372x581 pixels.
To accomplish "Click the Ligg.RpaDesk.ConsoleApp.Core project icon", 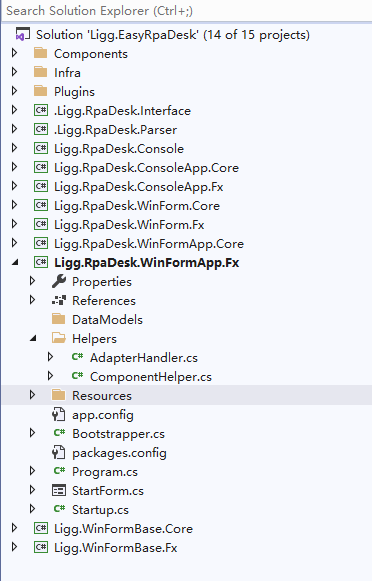I will [41, 167].
